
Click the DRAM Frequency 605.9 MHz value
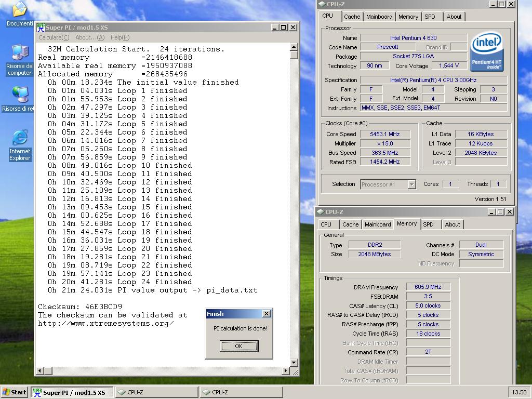pyautogui.click(x=428, y=287)
